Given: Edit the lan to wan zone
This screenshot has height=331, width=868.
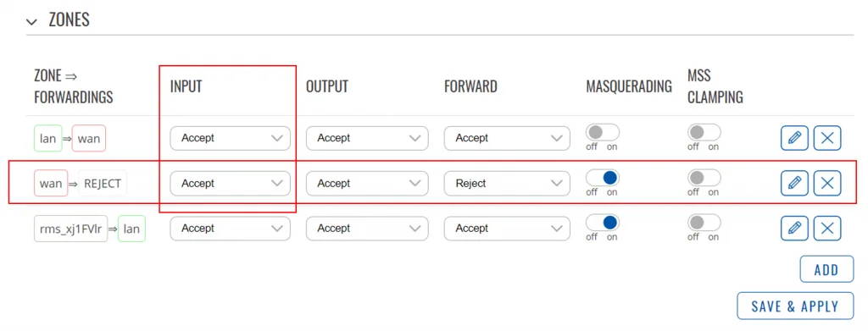Looking at the screenshot, I should pos(794,138).
